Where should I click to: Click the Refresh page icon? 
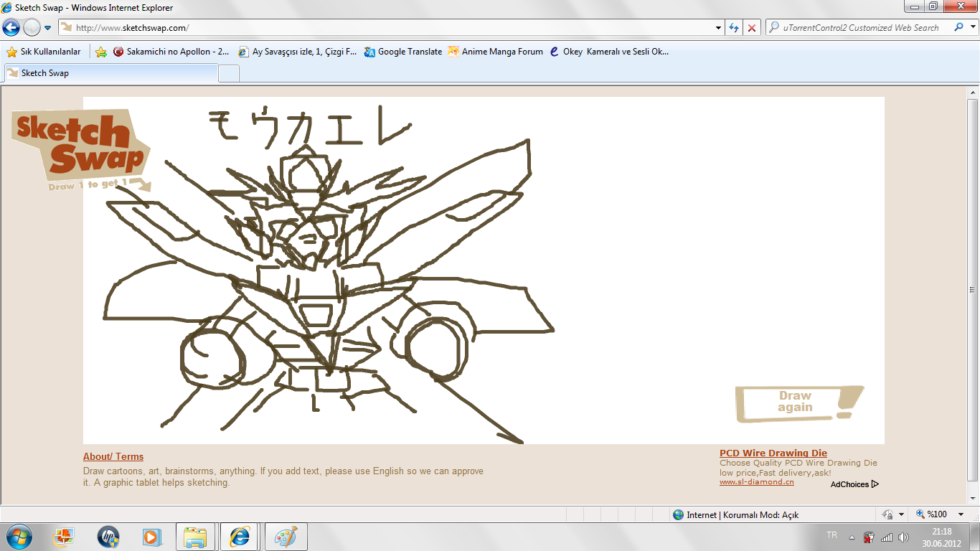point(734,28)
